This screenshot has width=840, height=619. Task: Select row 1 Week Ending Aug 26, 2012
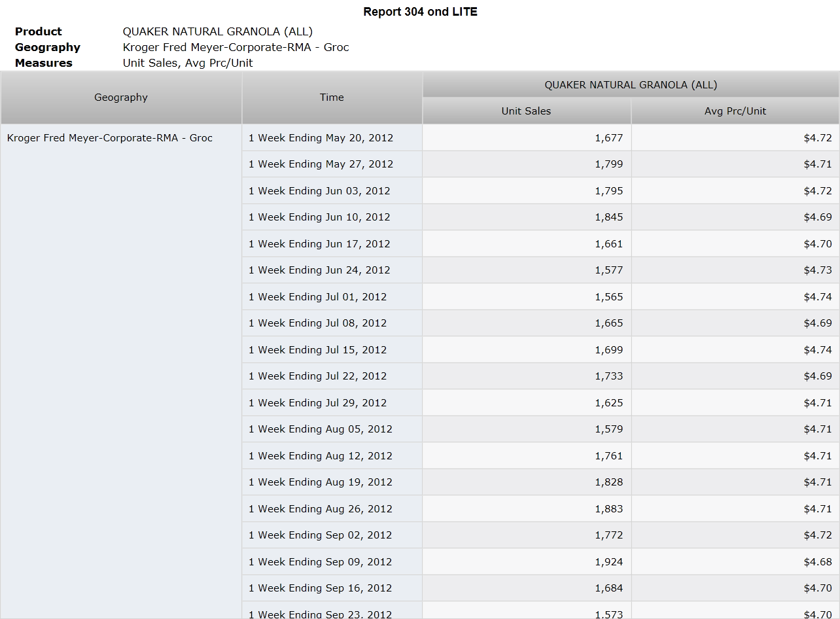point(332,509)
